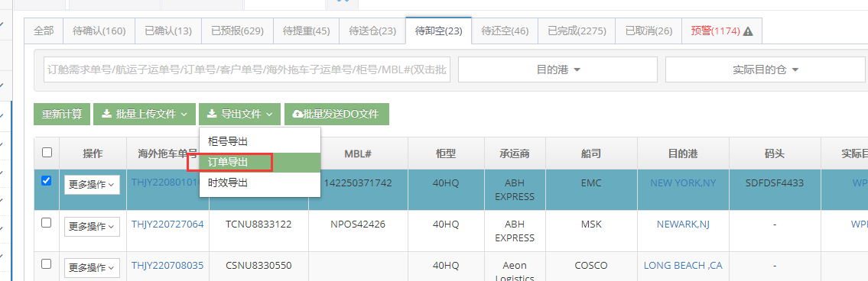
Task: Click the 目的港 column header
Action: (683, 153)
